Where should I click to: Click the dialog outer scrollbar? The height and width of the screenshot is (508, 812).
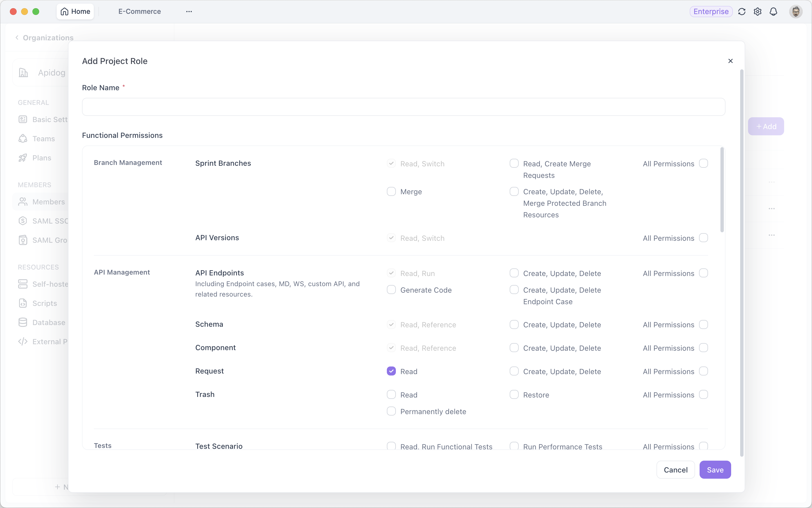tap(742, 263)
